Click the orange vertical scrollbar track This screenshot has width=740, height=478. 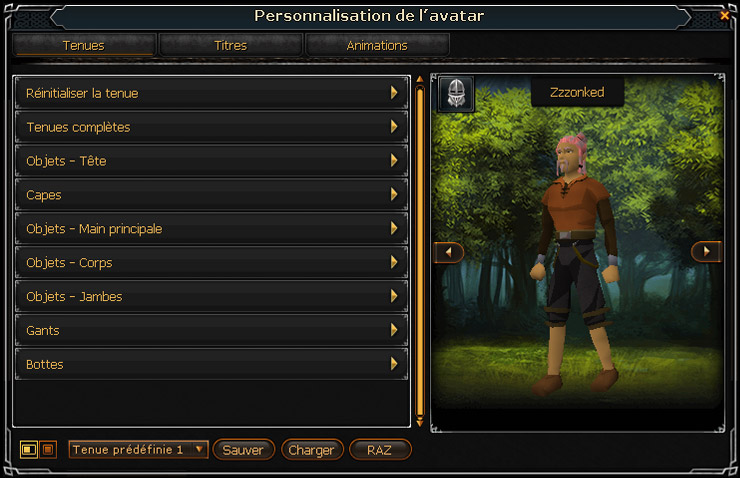tap(420, 251)
